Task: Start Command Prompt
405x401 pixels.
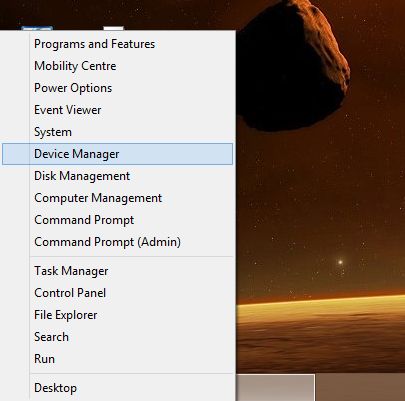Action: tap(117, 220)
